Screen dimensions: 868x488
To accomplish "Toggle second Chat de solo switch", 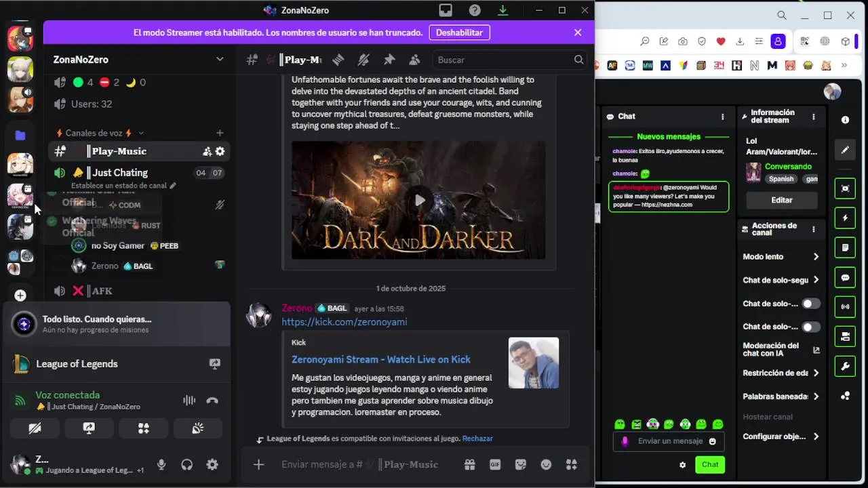I will (811, 327).
